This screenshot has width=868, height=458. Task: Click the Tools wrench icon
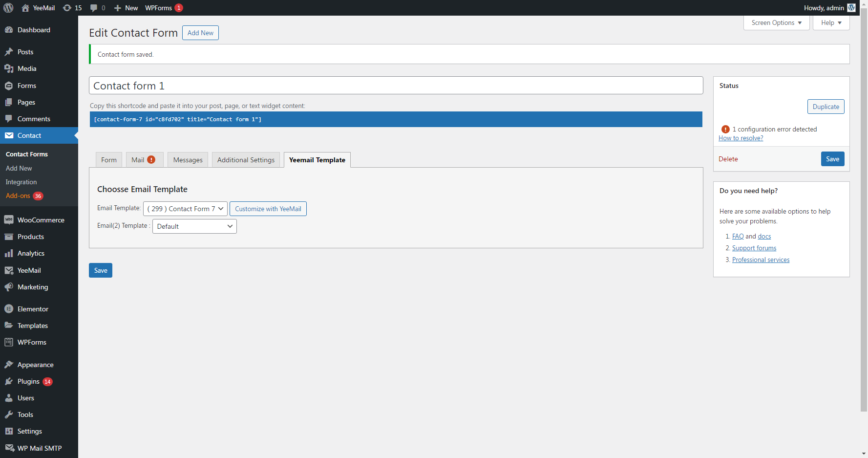pos(9,414)
